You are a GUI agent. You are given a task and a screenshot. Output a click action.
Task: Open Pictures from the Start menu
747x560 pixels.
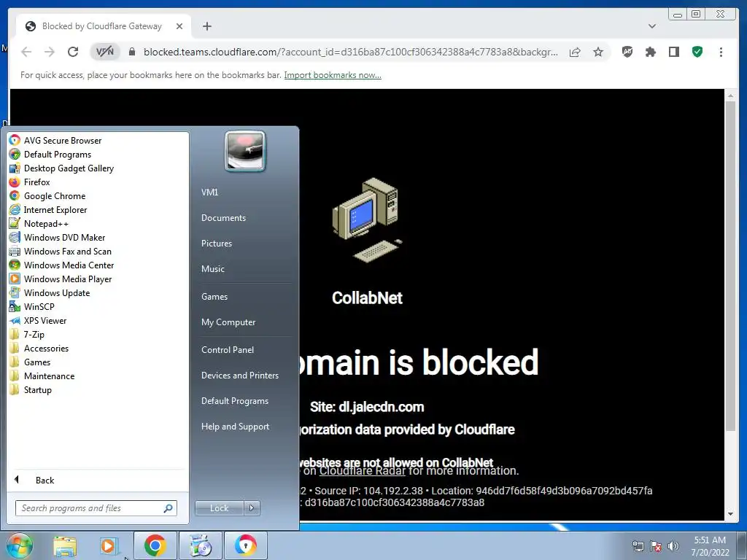216,244
